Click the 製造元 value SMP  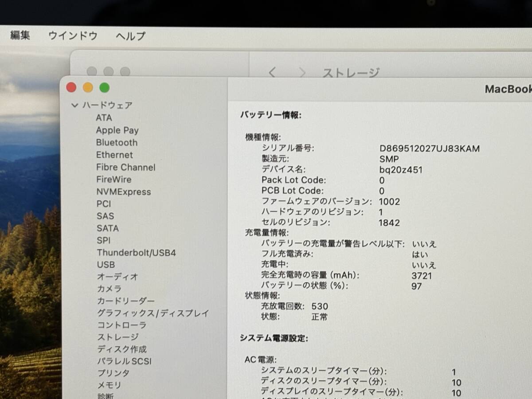tap(389, 159)
